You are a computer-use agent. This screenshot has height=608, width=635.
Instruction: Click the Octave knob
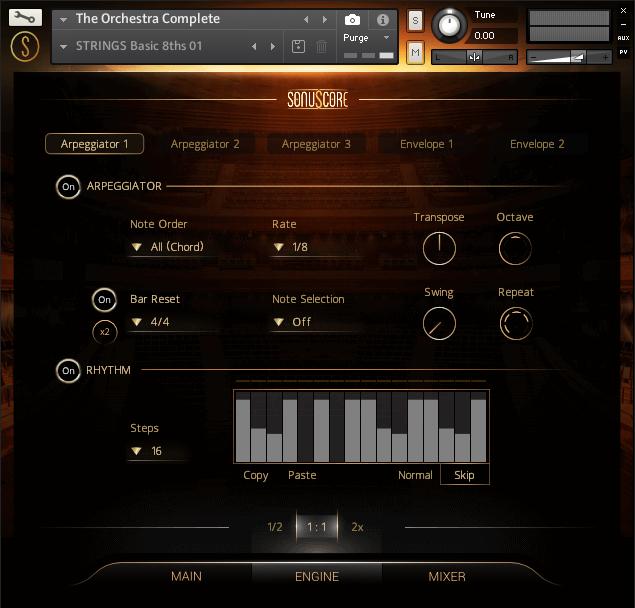tap(515, 249)
